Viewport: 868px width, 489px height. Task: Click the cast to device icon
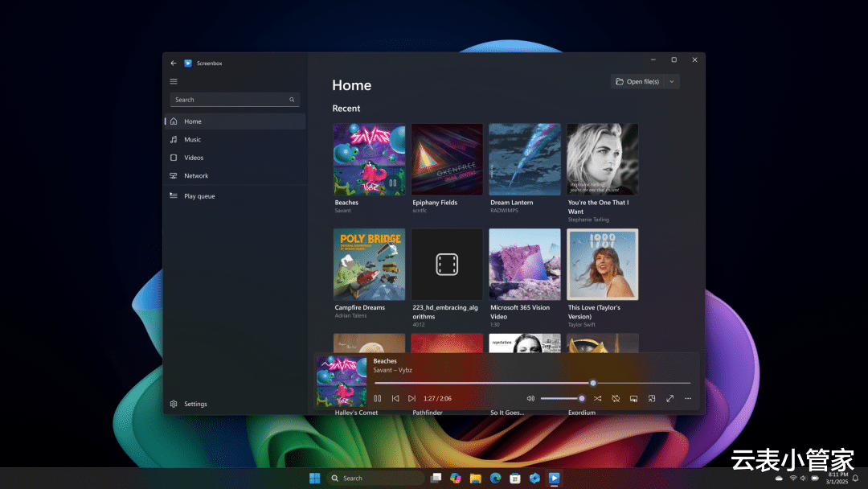[634, 398]
